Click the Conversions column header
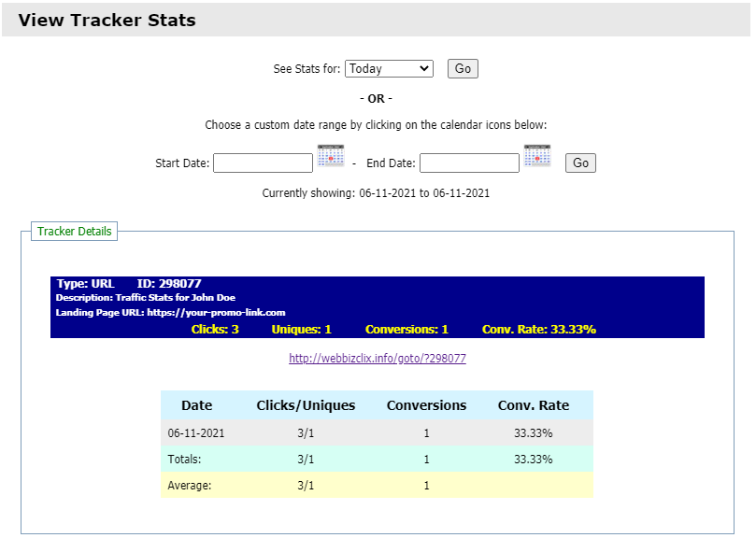This screenshot has width=756, height=538. [x=427, y=405]
